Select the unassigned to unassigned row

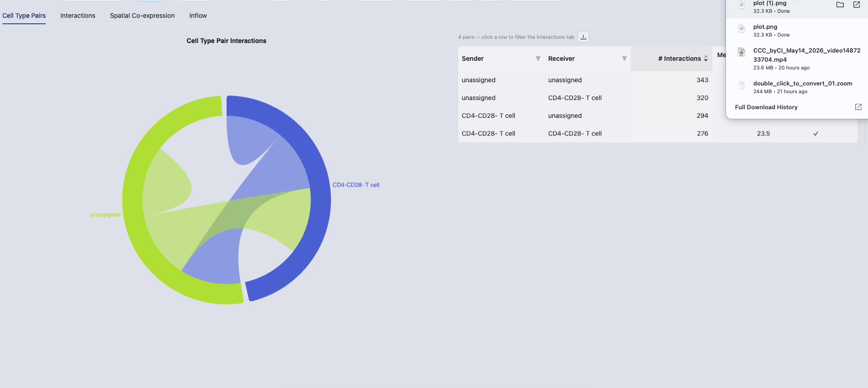pyautogui.click(x=585, y=80)
